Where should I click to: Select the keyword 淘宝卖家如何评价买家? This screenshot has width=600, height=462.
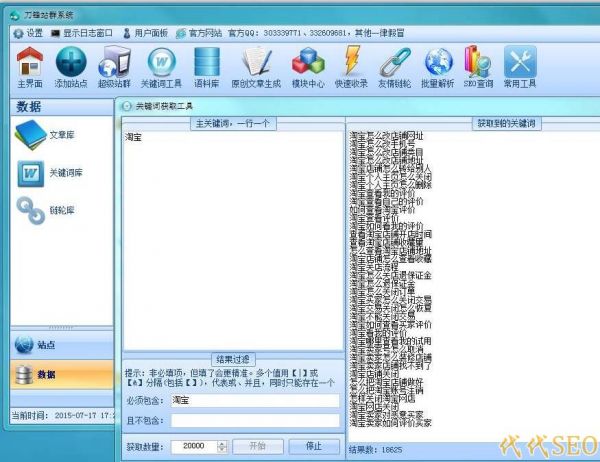click(x=391, y=423)
